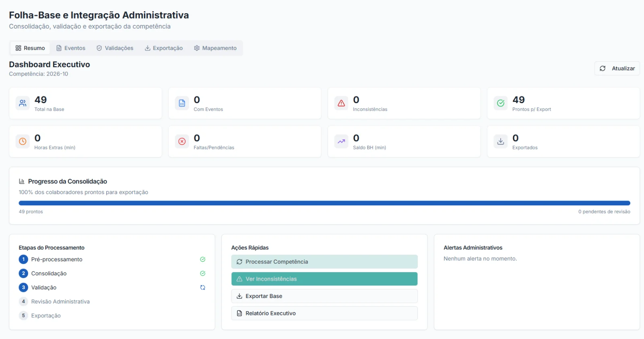Viewport: 644px width, 339px height.
Task: Click the 'Etapas do Processamento' heading
Action: coord(52,248)
